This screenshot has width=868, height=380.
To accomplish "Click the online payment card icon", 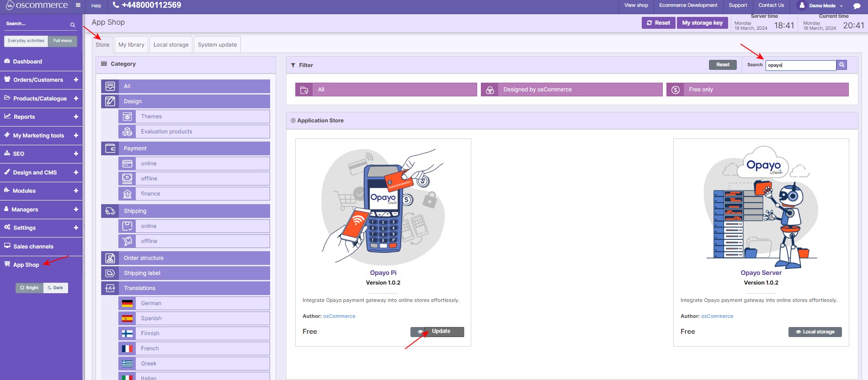I will (x=128, y=164).
